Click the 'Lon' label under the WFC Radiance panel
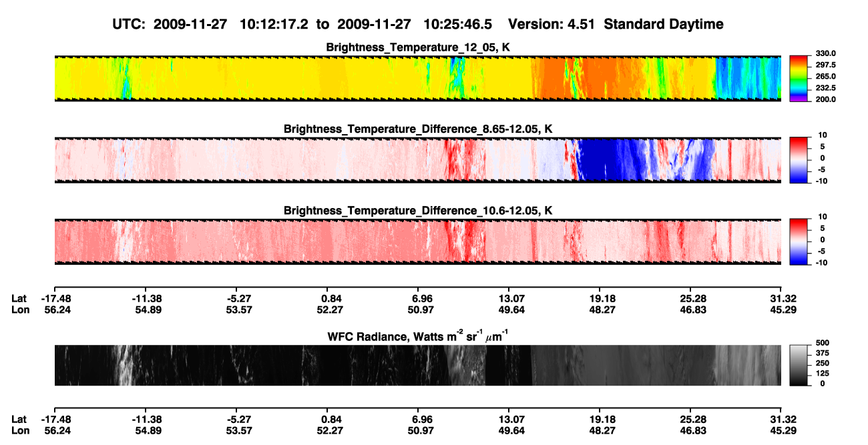868x445 pixels. point(19,430)
